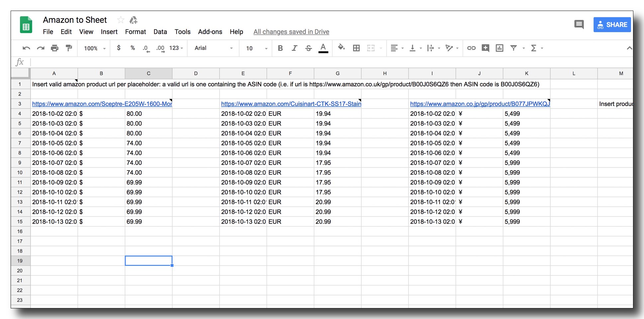Click into the formula bar

click(x=331, y=62)
